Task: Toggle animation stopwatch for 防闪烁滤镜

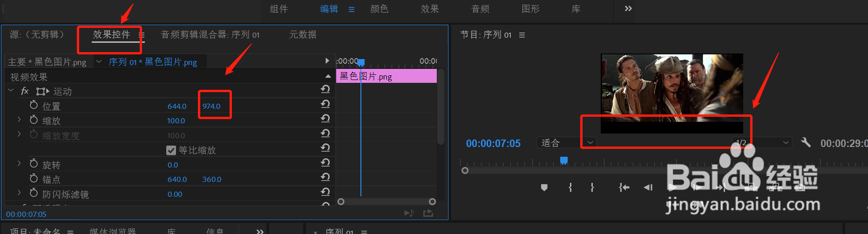Action: [x=34, y=193]
